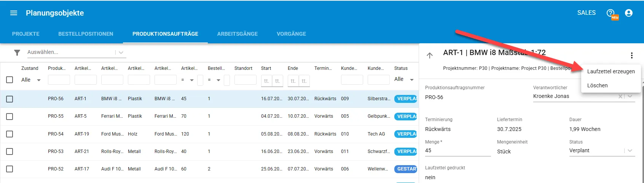644x183 pixels.
Task: Click SALES in the top bar
Action: [587, 13]
